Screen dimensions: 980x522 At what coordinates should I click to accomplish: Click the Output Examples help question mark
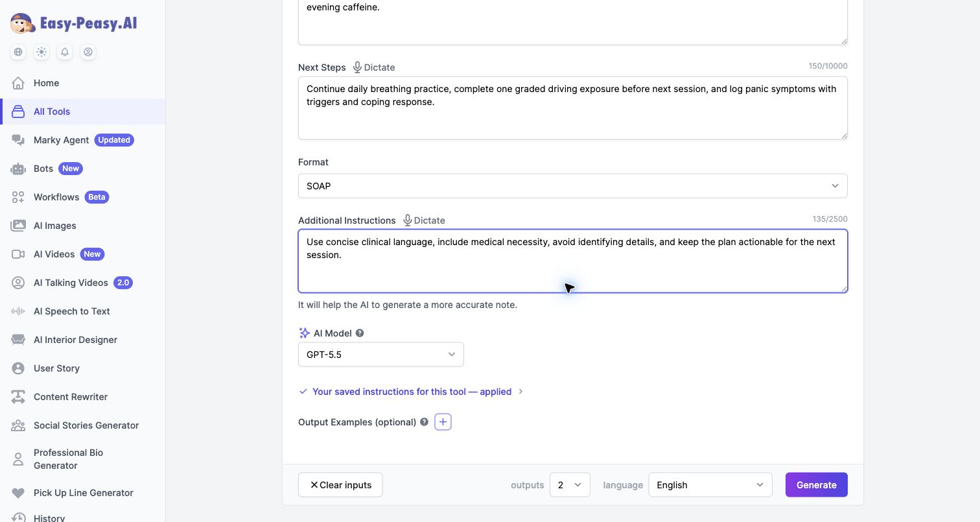click(x=425, y=422)
